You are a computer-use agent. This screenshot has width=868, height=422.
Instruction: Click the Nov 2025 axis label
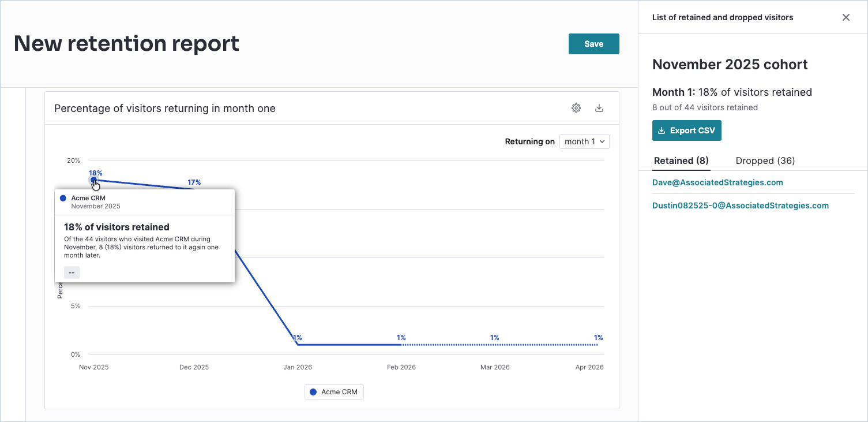coord(93,367)
